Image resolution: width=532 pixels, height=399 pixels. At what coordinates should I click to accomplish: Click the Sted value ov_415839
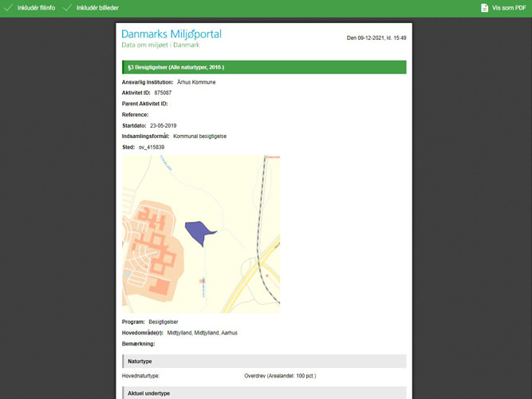tap(152, 148)
